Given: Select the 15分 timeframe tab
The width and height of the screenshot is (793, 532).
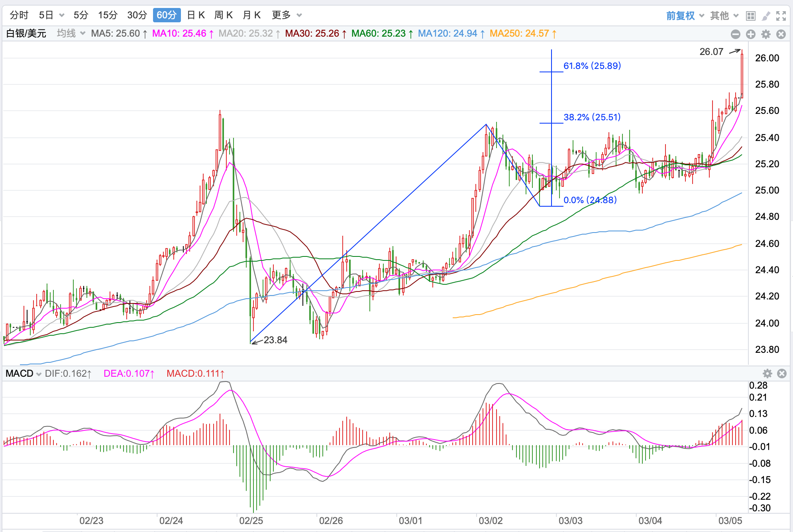Looking at the screenshot, I should [108, 15].
